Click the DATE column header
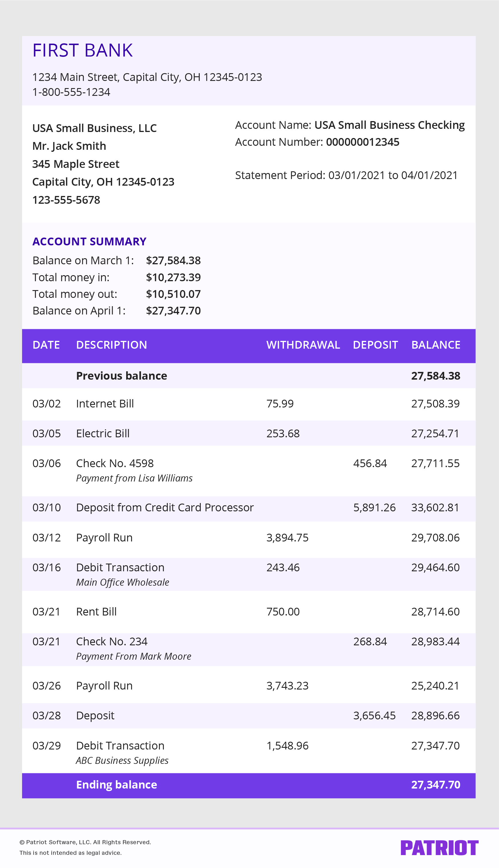499x868 pixels. click(46, 345)
